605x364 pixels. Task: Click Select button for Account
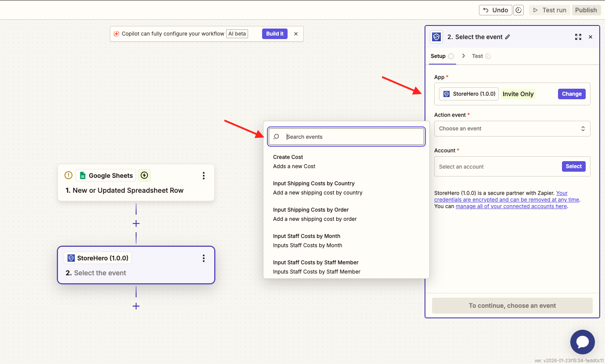click(x=573, y=166)
